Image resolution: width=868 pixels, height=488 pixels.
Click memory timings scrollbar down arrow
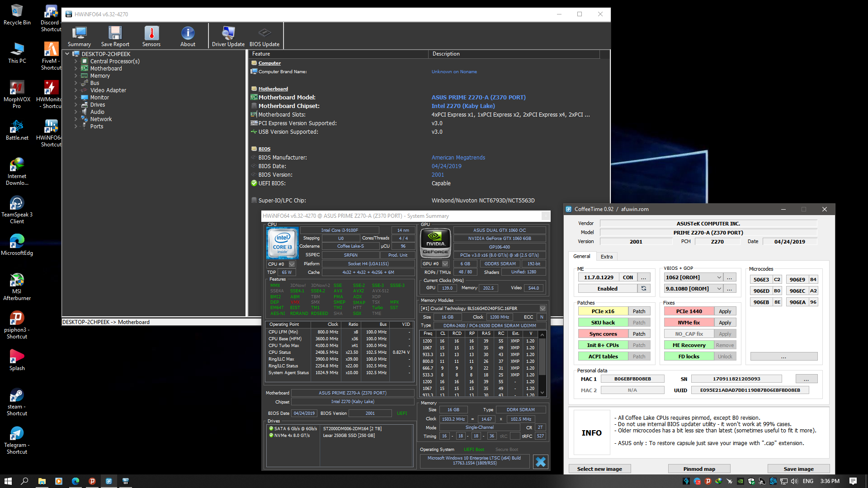[542, 393]
